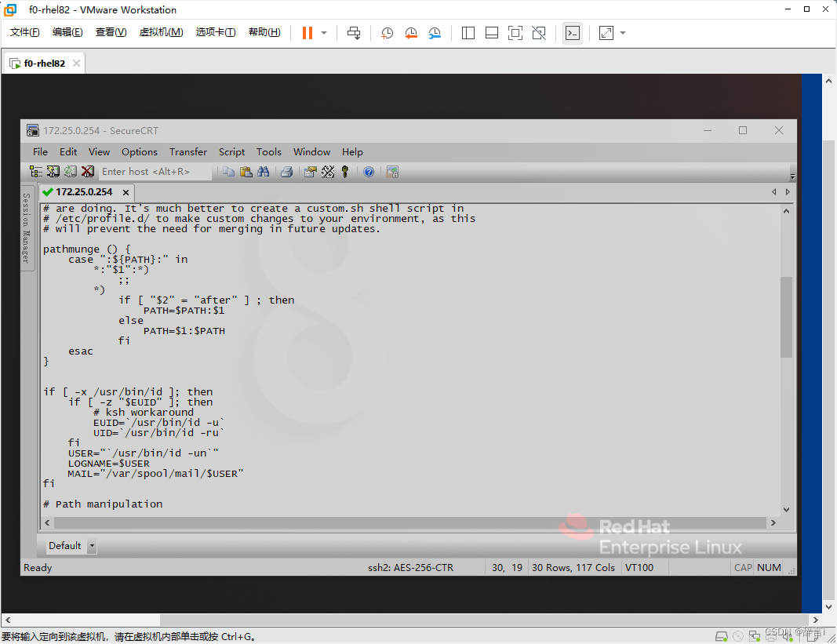Open SecureCRT Session Manager icon

click(36, 172)
